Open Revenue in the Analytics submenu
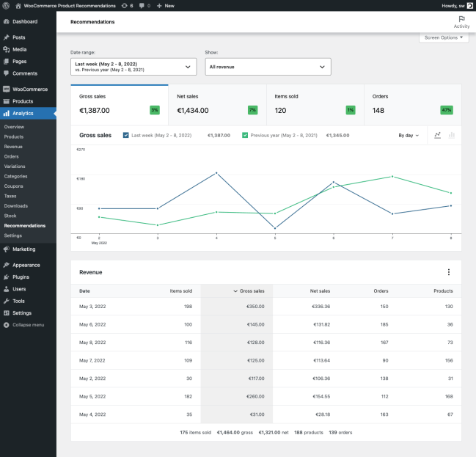Screen dimensions: 476x457 [13, 147]
